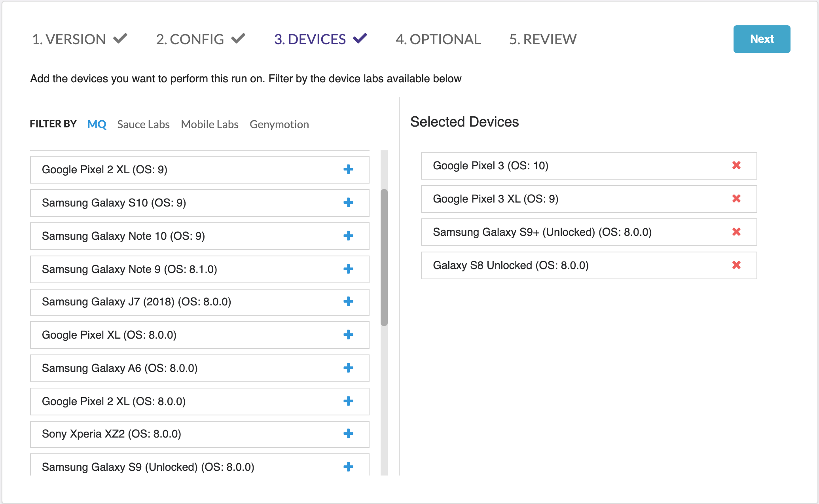Click the Next button

pyautogui.click(x=761, y=39)
